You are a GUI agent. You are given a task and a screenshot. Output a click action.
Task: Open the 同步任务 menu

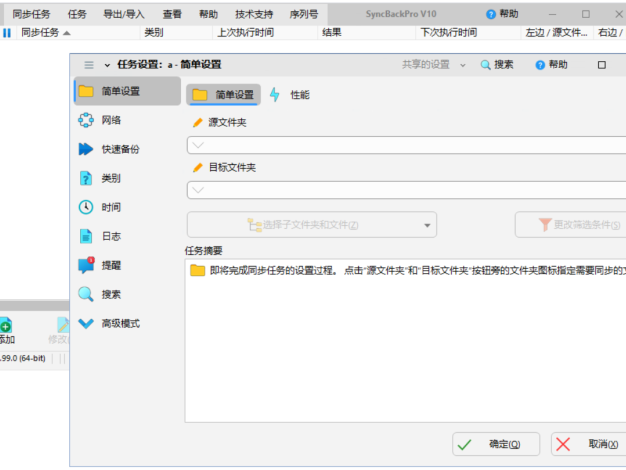tap(31, 14)
